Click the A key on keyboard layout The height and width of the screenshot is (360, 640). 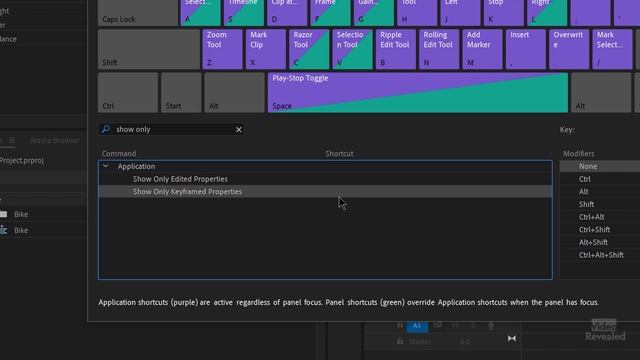[x=200, y=13]
